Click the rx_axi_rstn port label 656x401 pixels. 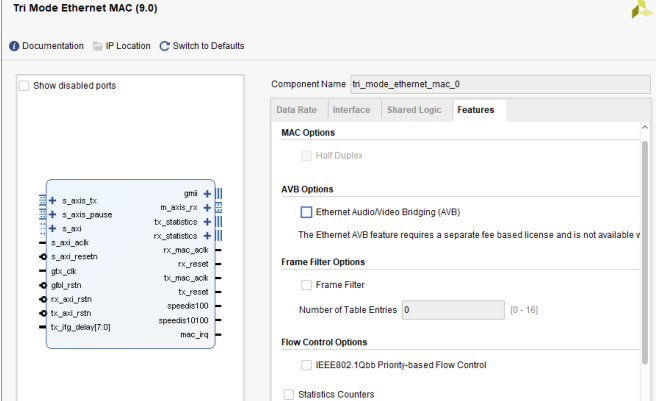(71, 299)
